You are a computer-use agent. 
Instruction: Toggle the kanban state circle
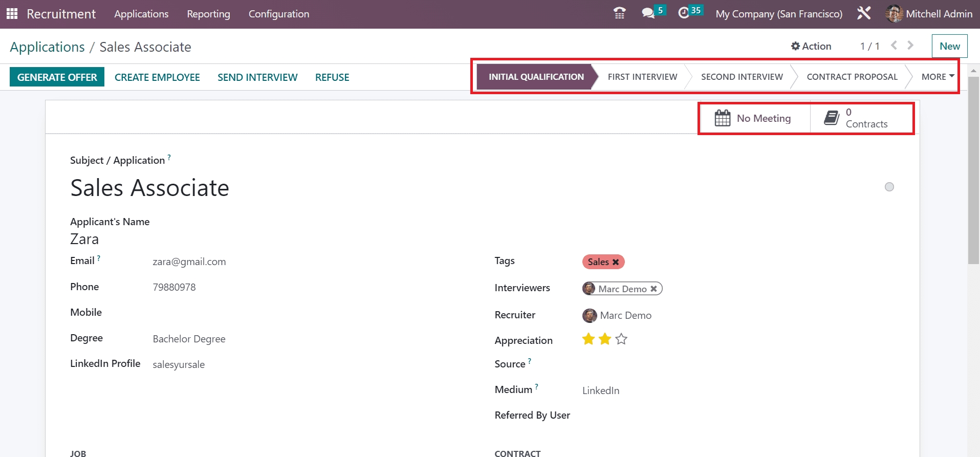(889, 187)
